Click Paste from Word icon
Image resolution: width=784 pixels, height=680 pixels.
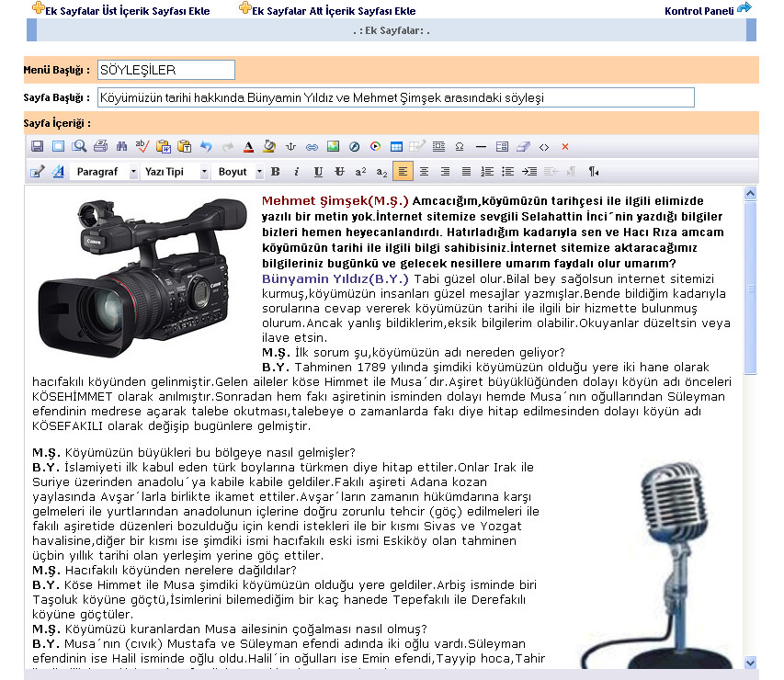[x=164, y=146]
